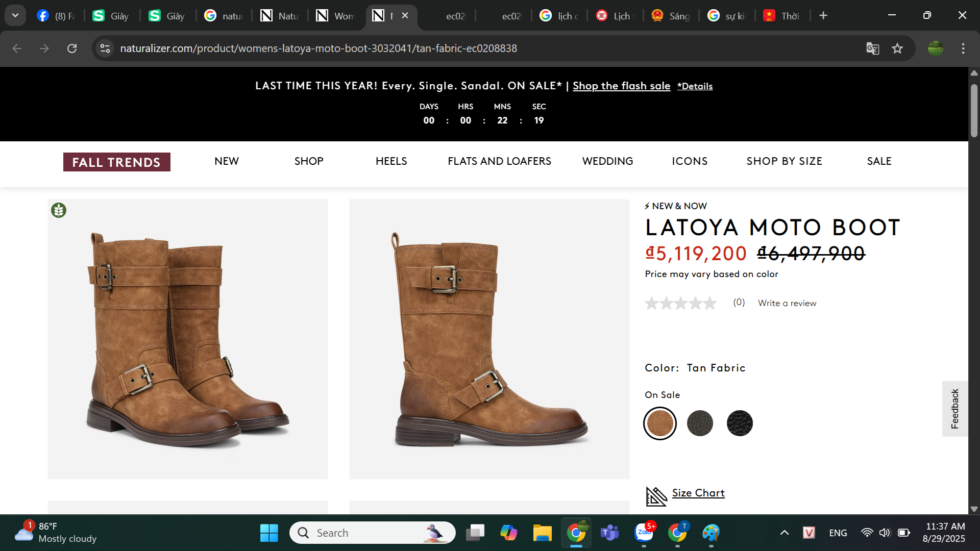The height and width of the screenshot is (551, 980).
Task: Click the Size Chart ruler icon
Action: click(x=656, y=496)
